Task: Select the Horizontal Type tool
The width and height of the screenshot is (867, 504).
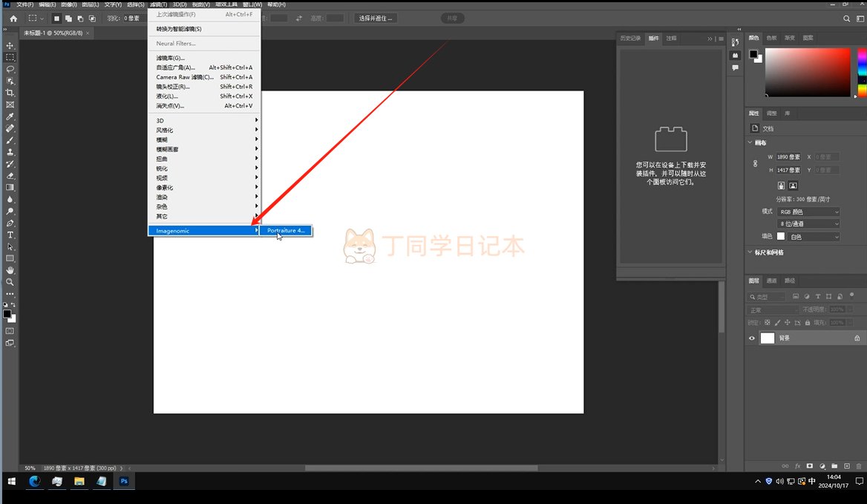Action: click(x=10, y=235)
